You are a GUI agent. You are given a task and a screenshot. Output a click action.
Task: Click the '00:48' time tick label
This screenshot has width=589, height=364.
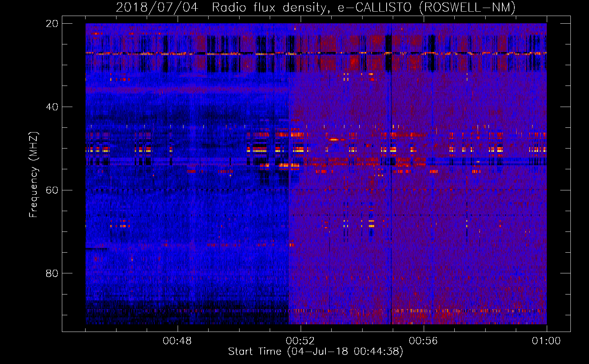[177, 341]
